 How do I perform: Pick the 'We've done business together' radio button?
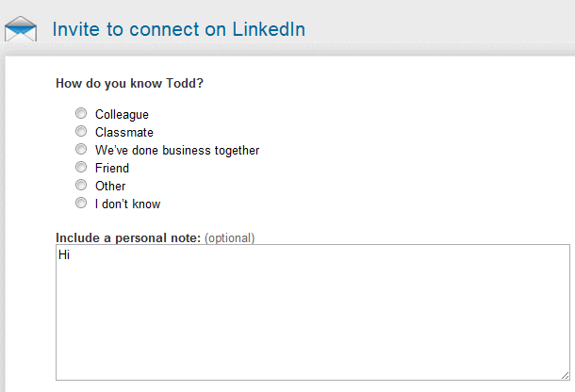pos(81,150)
